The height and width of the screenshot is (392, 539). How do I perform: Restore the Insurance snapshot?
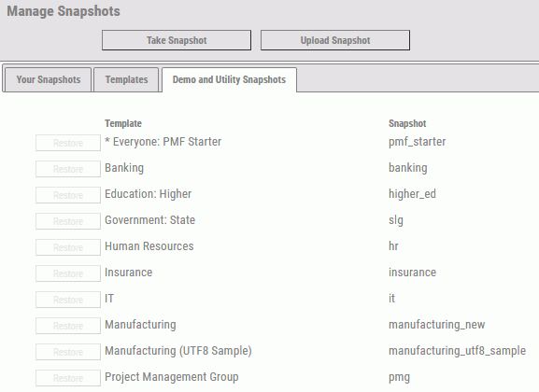(x=68, y=273)
